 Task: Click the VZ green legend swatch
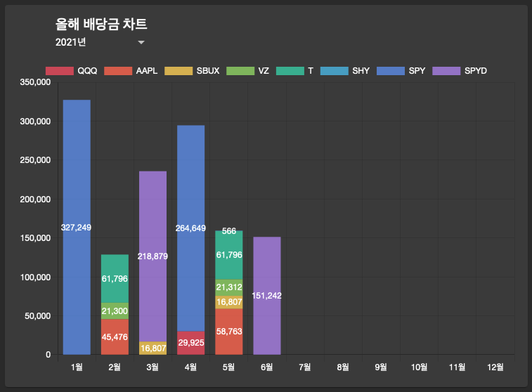pyautogui.click(x=240, y=71)
